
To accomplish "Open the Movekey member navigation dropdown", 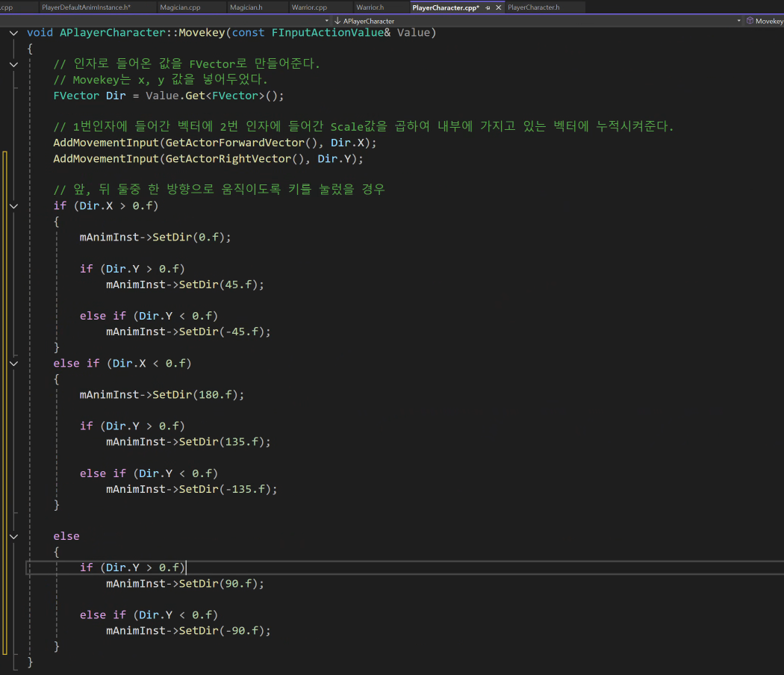I will [x=765, y=21].
